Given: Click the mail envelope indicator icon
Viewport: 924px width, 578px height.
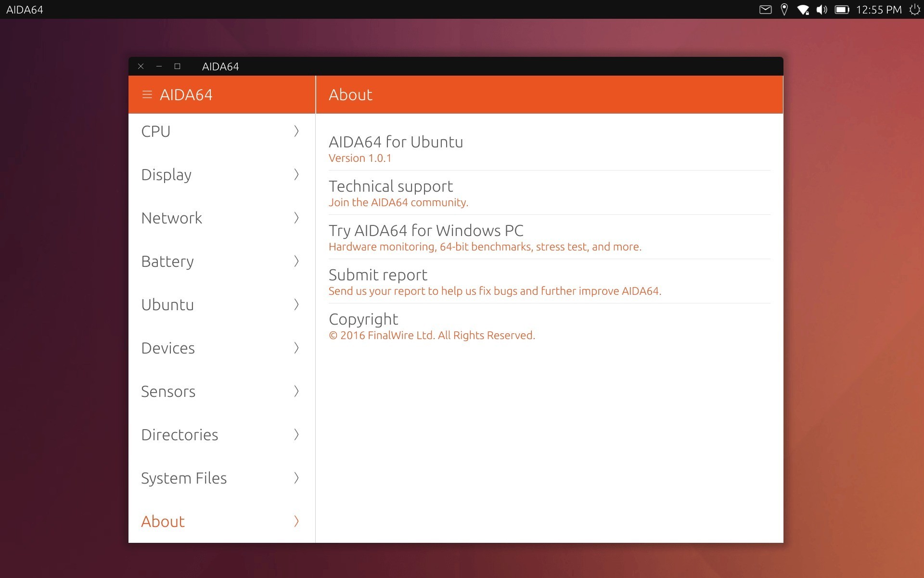Looking at the screenshot, I should coord(765,10).
